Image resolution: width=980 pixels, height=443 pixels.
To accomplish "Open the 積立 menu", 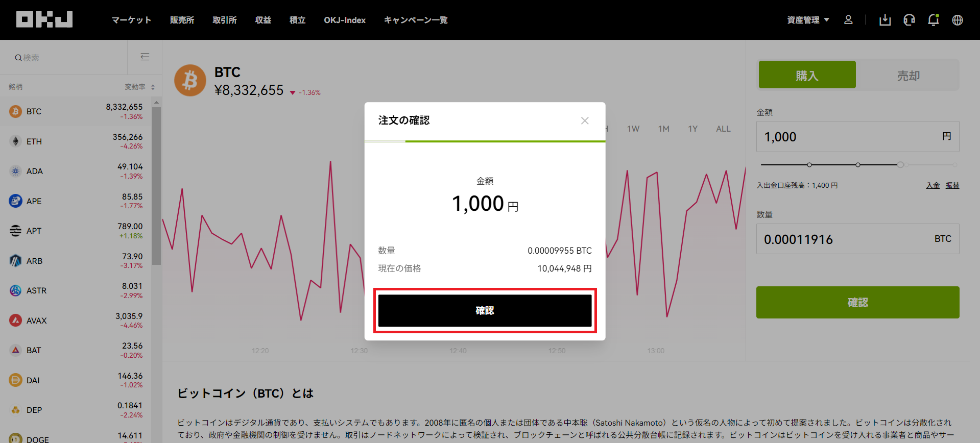I will [x=297, y=20].
